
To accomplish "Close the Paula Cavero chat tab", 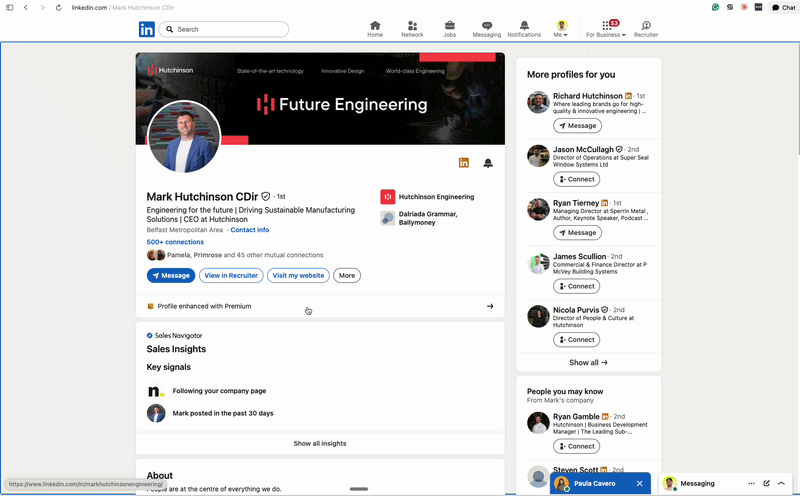I will click(x=639, y=483).
